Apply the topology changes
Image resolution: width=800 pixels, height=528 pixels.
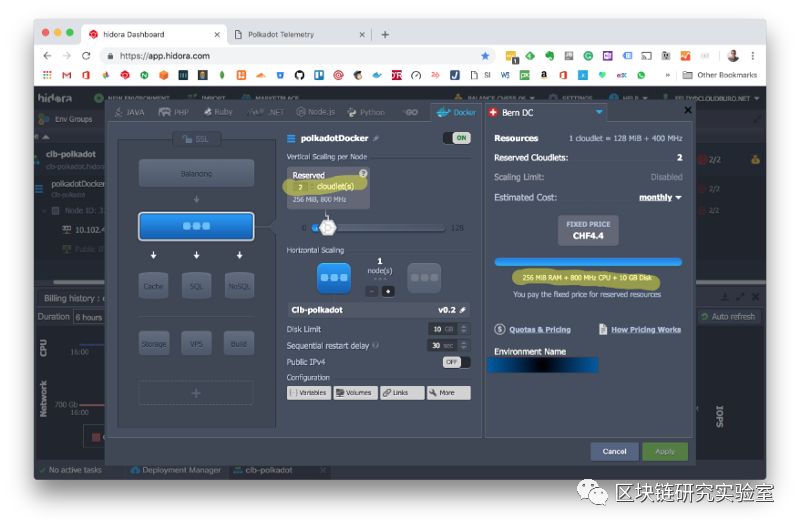coord(665,451)
